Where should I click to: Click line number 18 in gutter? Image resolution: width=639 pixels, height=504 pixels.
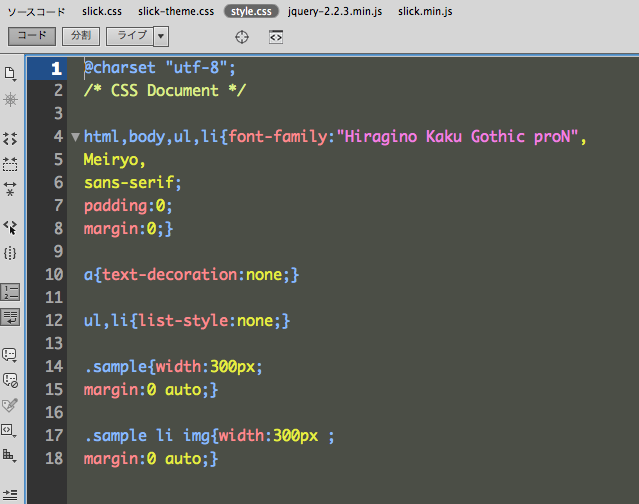click(54, 458)
